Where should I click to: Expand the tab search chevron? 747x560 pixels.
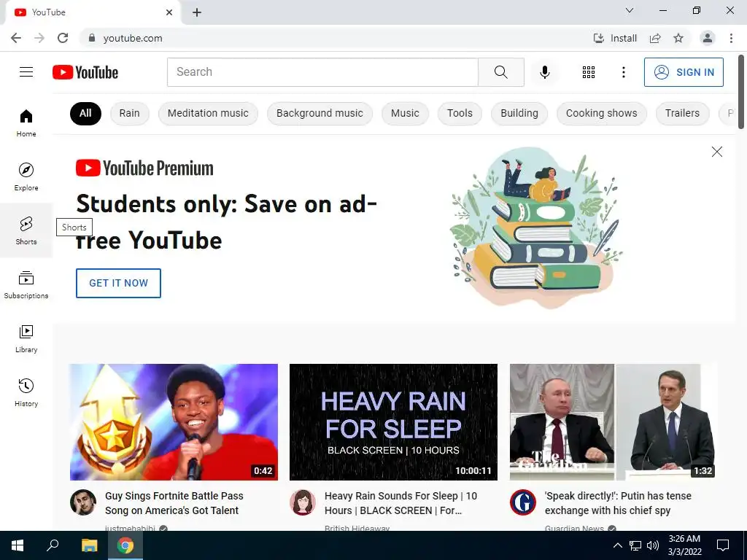click(630, 10)
